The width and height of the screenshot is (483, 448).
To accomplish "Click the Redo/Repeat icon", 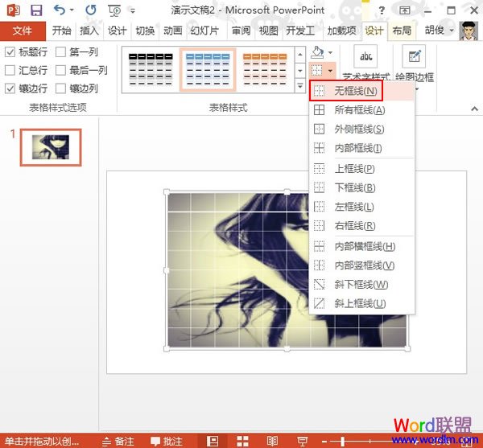I will click(x=91, y=10).
